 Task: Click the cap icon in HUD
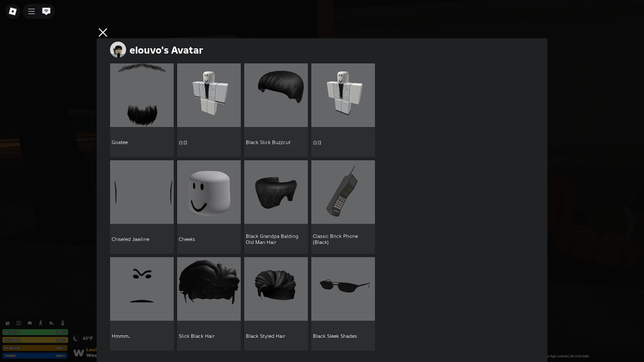(x=30, y=323)
